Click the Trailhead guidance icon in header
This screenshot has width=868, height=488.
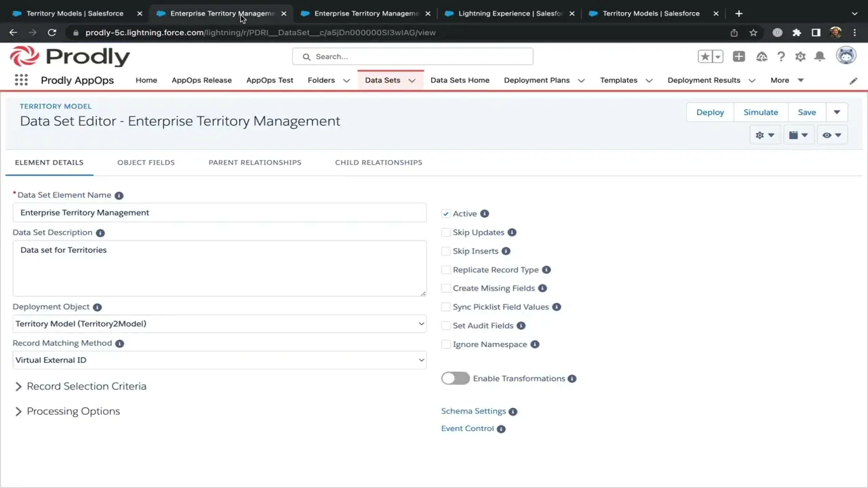click(x=762, y=57)
